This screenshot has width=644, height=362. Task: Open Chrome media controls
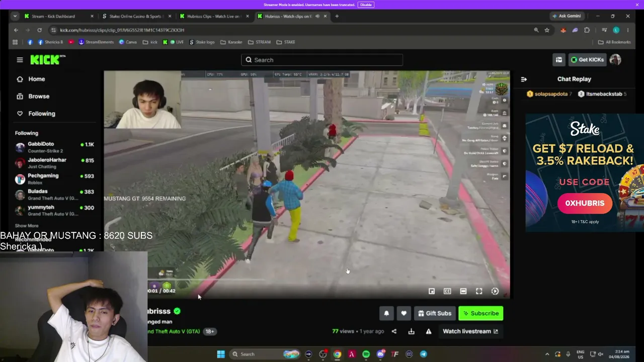point(604,30)
